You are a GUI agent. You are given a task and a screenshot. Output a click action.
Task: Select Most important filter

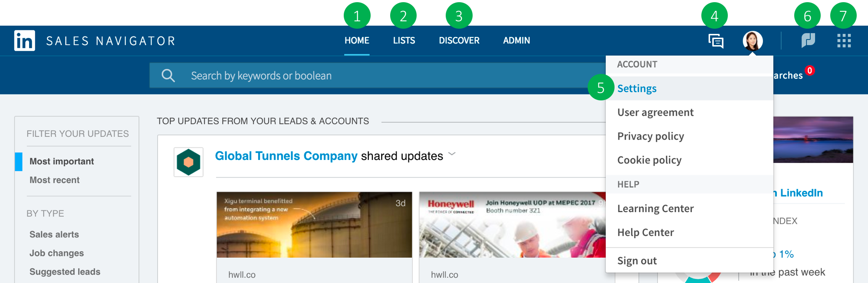pyautogui.click(x=62, y=161)
